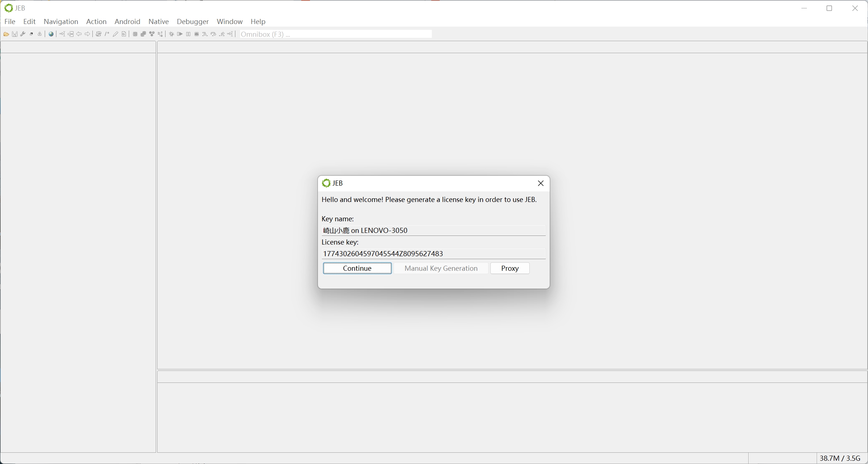This screenshot has width=868, height=464.
Task: Click the Native menu item
Action: point(159,21)
